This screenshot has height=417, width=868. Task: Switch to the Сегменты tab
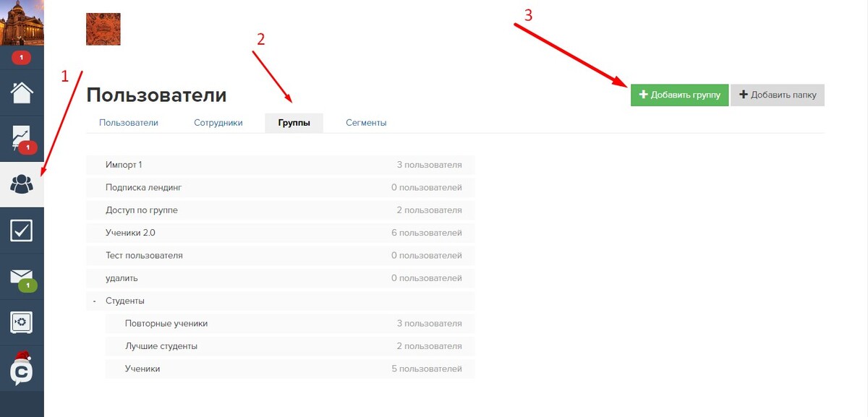click(x=366, y=123)
